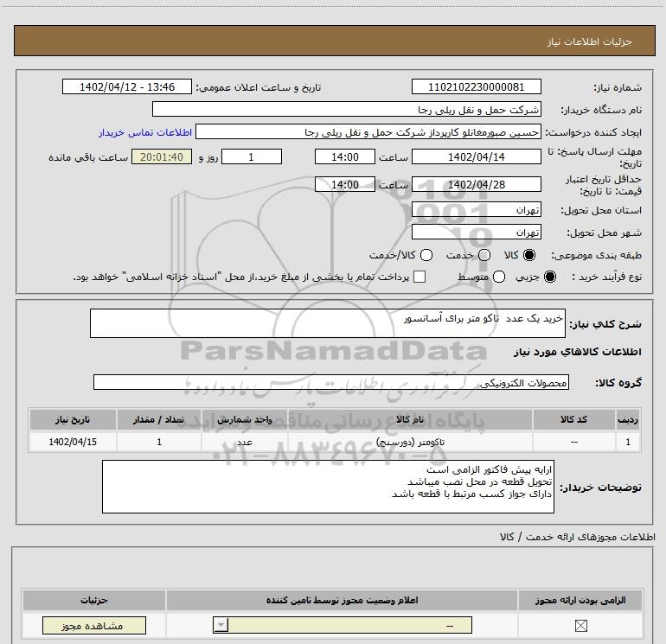666x644 pixels.
Task: Click the تاکومتر (دورسنج) item cell
Action: [x=410, y=442]
